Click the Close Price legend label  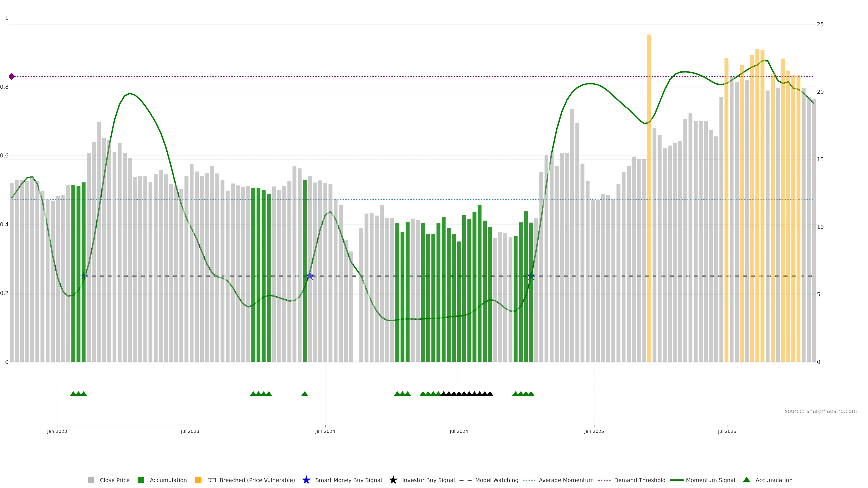(115, 480)
